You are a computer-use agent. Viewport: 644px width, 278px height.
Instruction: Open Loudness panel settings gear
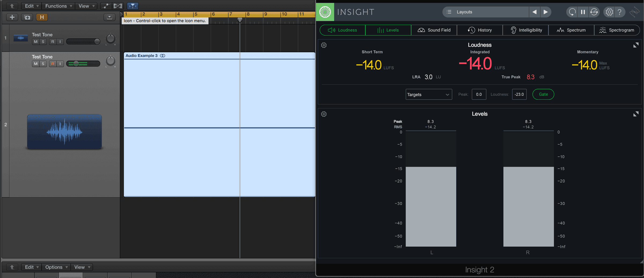324,45
